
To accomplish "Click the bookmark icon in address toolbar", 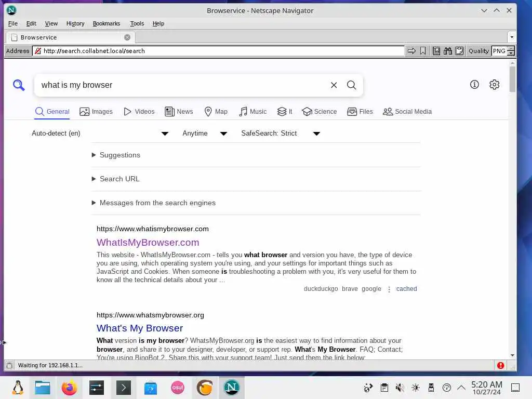I will (423, 51).
